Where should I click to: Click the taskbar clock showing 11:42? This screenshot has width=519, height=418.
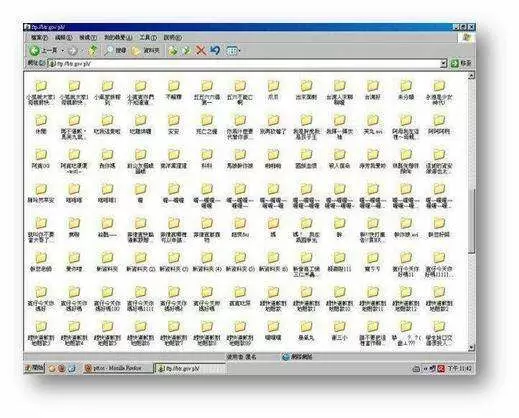pyautogui.click(x=459, y=368)
